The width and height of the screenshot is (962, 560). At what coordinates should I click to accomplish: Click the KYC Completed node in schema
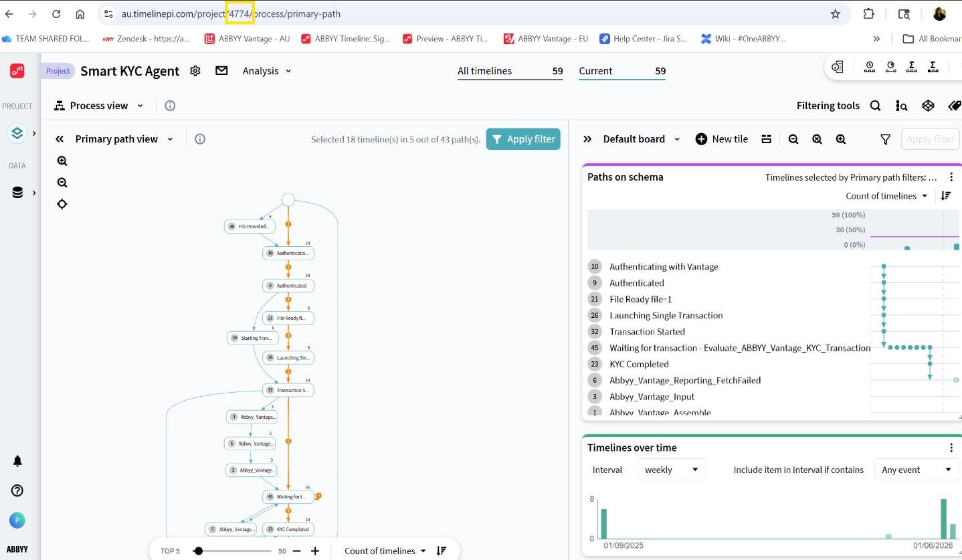[288, 529]
